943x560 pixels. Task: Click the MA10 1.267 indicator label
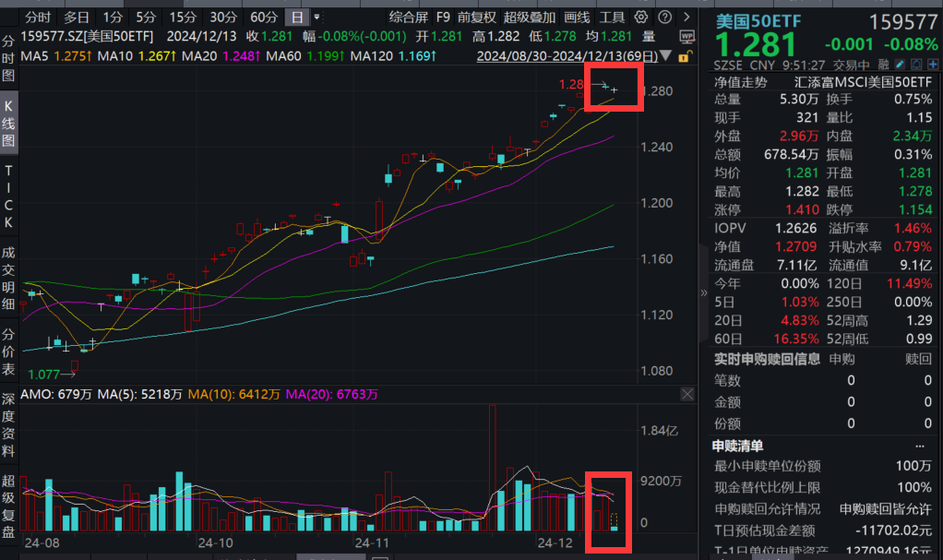[x=137, y=56]
